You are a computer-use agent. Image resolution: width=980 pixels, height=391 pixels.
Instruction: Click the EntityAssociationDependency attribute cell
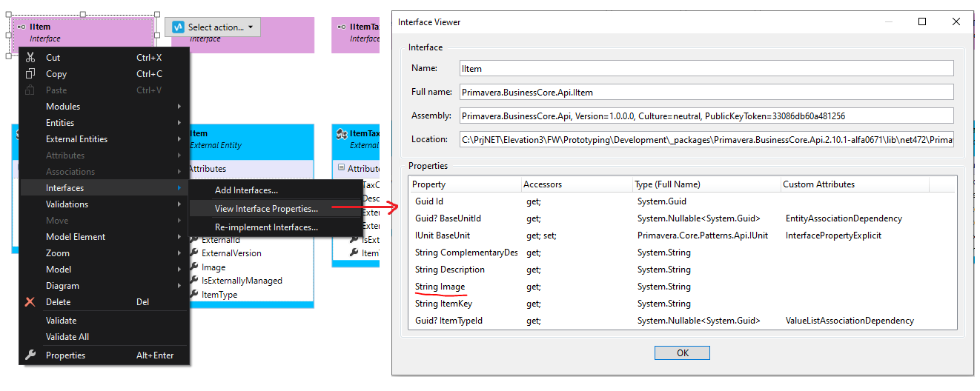click(844, 218)
